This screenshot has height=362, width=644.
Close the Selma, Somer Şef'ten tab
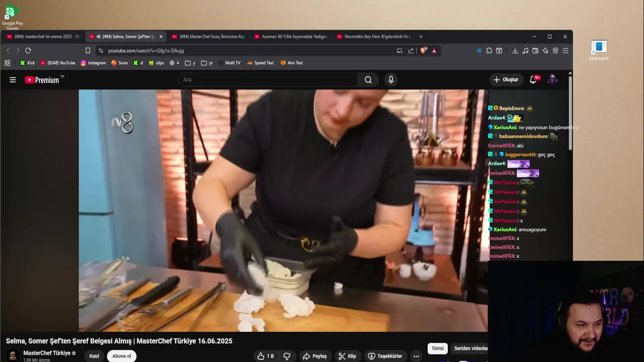pyautogui.click(x=161, y=36)
